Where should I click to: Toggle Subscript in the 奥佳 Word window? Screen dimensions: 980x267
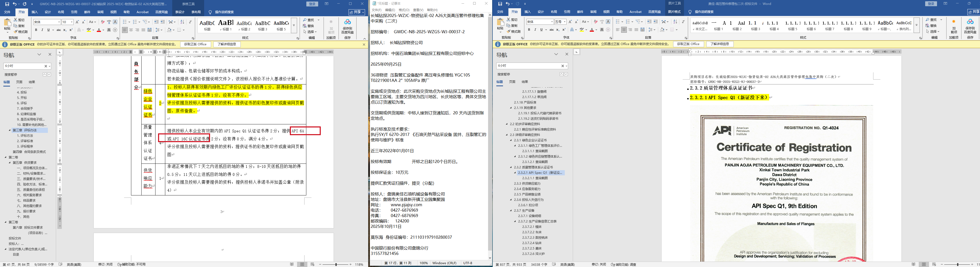(558, 30)
